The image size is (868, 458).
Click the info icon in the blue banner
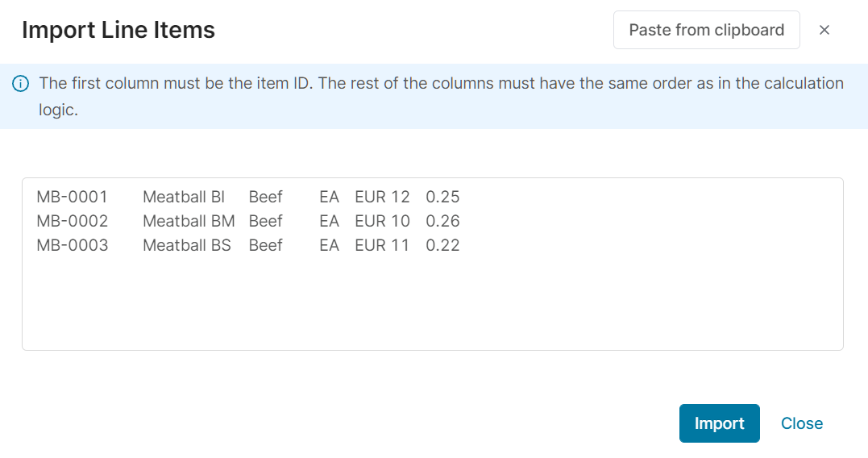21,84
